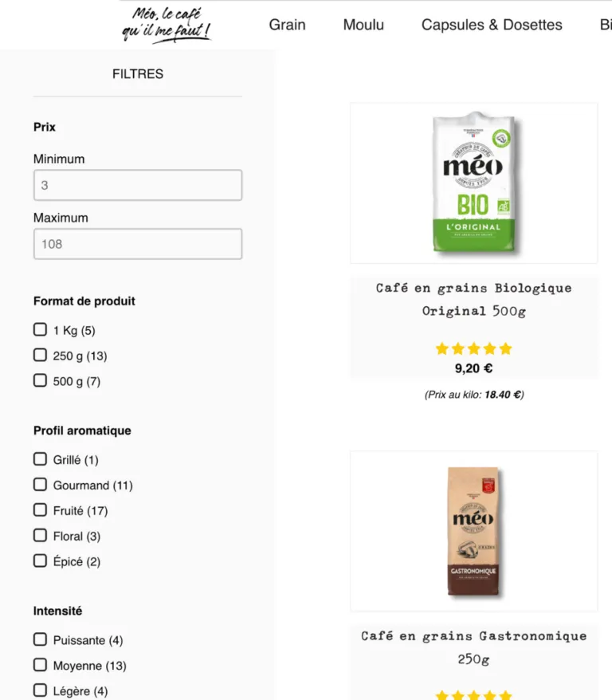This screenshot has height=700, width=612.
Task: Check the Floral aroma filter
Action: click(40, 535)
